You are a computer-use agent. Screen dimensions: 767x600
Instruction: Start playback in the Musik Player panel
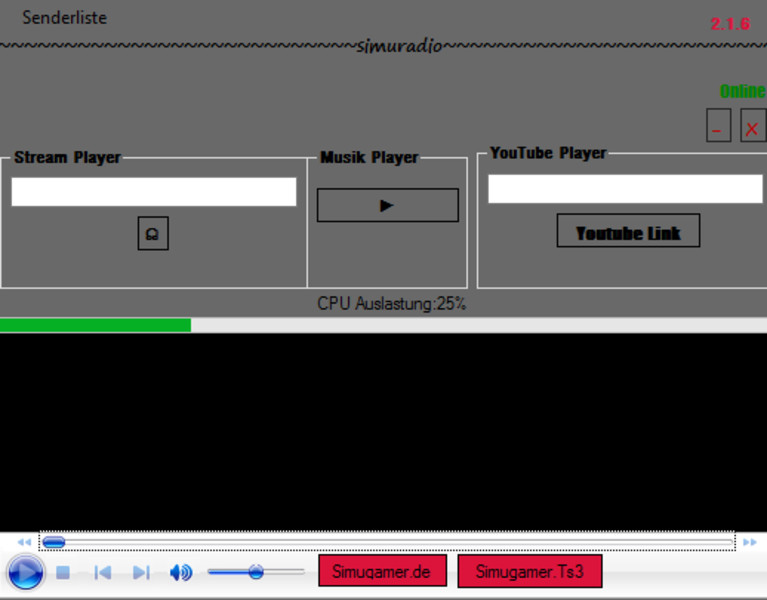(x=387, y=205)
